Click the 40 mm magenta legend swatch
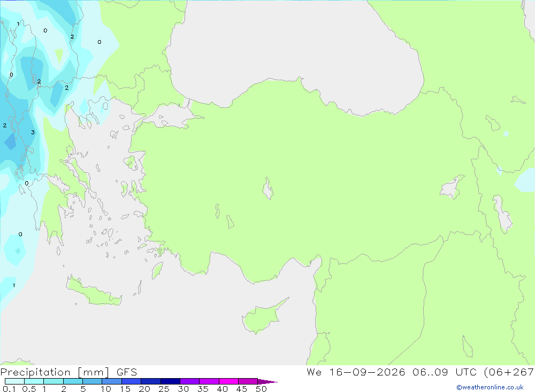Screen dimensions: 535x392 [228, 381]
